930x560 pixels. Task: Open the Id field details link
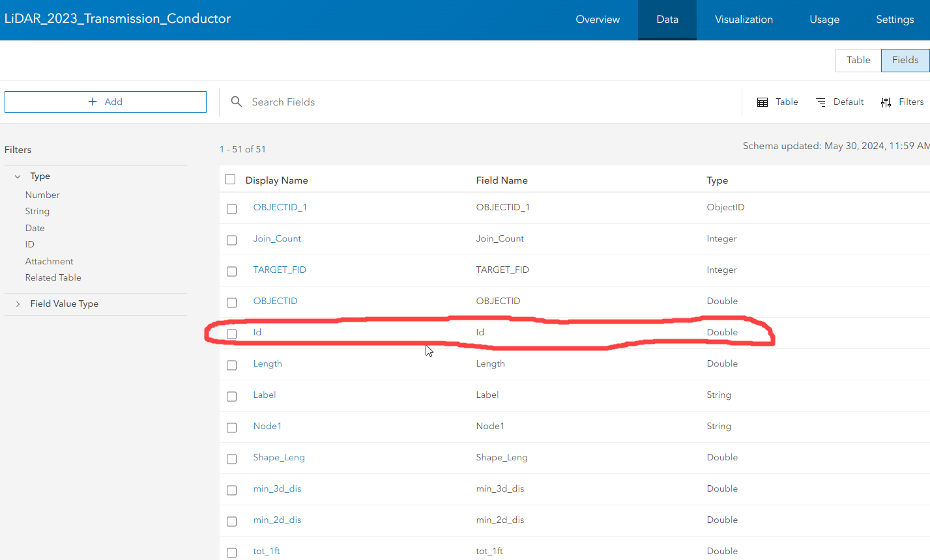257,332
